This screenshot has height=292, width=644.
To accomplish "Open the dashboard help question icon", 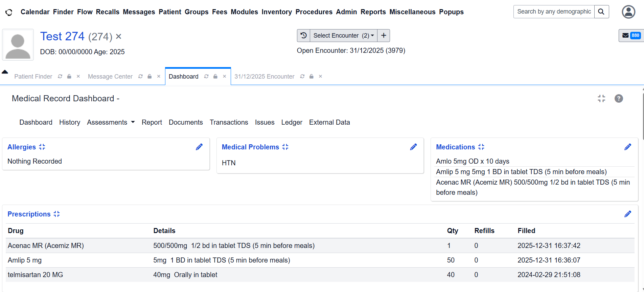I will click(x=619, y=99).
